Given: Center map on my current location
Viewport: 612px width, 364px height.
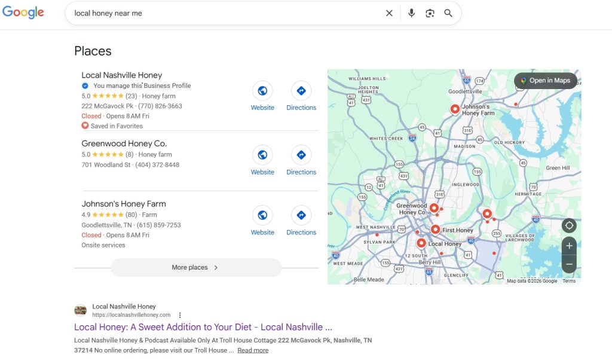Looking at the screenshot, I should pos(569,225).
